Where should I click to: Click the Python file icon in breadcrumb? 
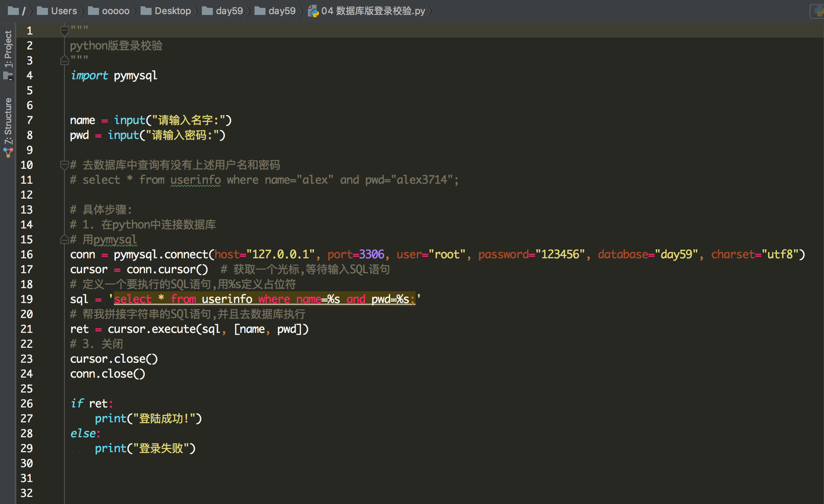tap(313, 11)
